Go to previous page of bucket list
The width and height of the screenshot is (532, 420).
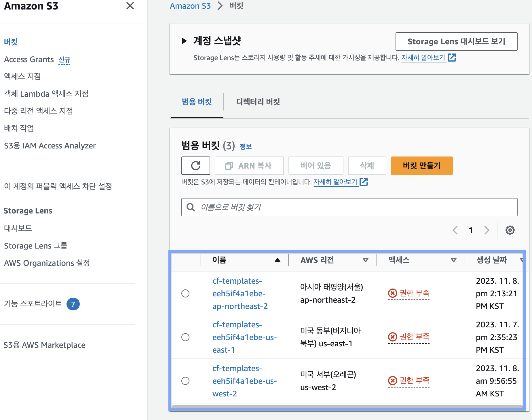[455, 230]
